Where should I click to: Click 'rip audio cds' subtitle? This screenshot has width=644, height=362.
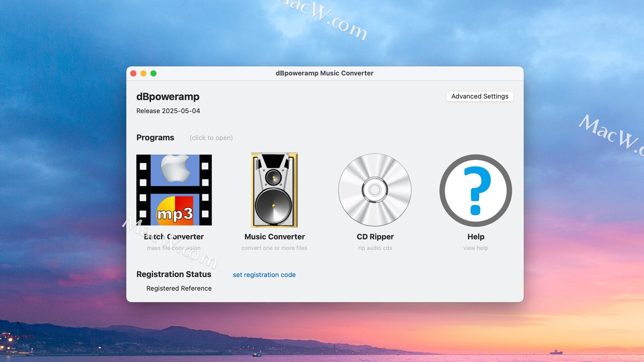click(x=375, y=248)
